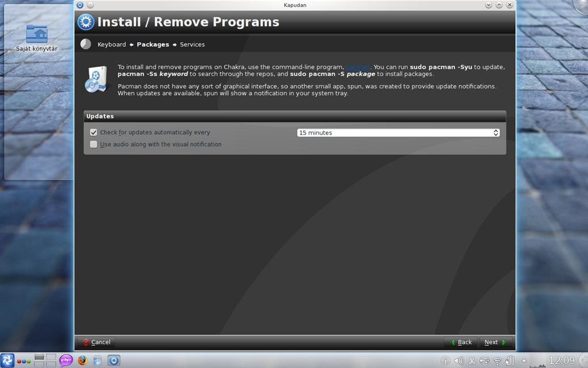The height and width of the screenshot is (368, 588).
Task: Disable Check for updates automatically checkbox
Action: coord(94,132)
